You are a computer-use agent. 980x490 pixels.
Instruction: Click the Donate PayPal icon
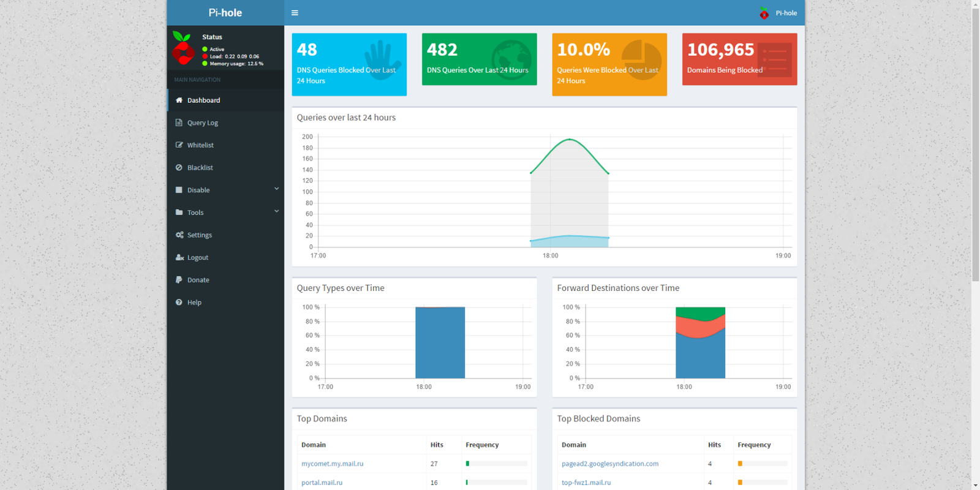pos(179,280)
